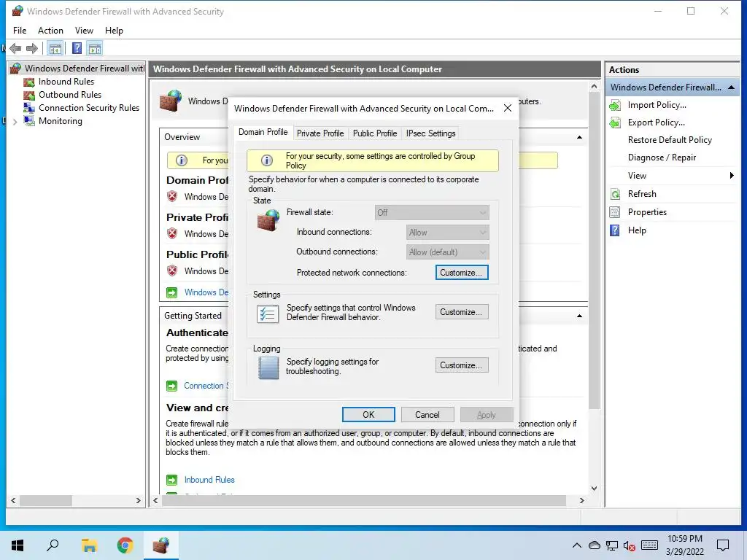Image resolution: width=747 pixels, height=560 pixels.
Task: Click the Export Policy icon in Actions
Action: coord(615,122)
